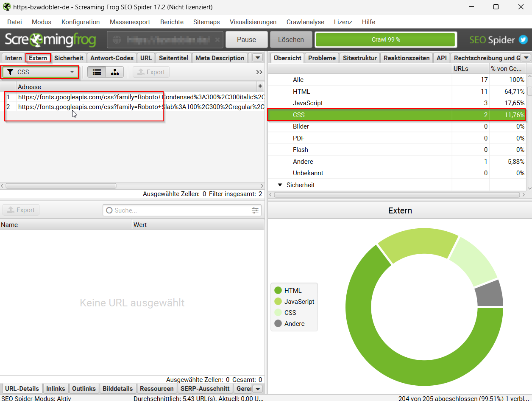This screenshot has height=401, width=532.
Task: Open the Lizenz menu
Action: [343, 22]
